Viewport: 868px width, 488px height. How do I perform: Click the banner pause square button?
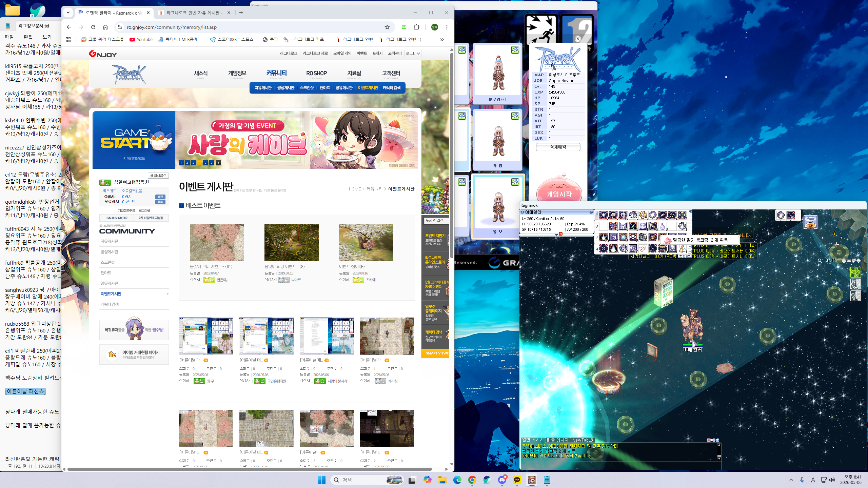coord(219,163)
